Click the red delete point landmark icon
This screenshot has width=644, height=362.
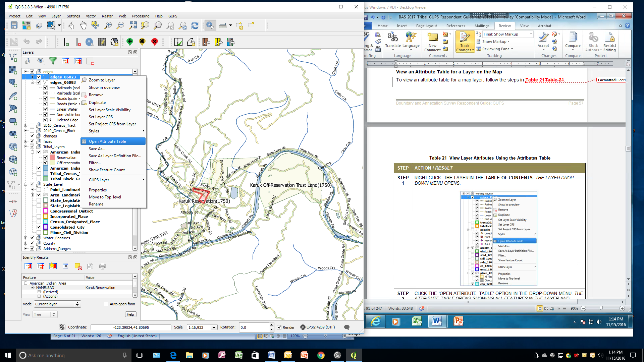coord(155,42)
